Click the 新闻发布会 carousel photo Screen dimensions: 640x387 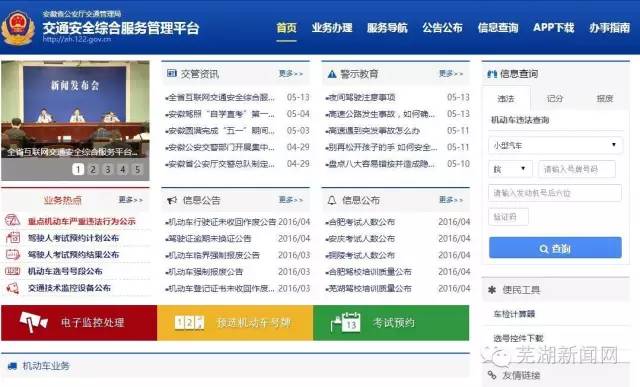(x=75, y=110)
